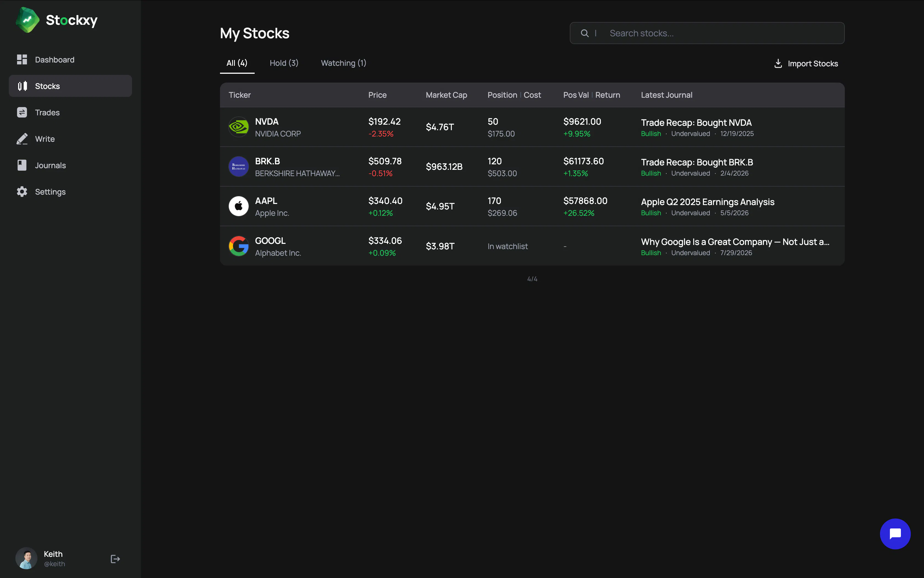Click the search magnifier icon
Viewport: 924px width, 578px height.
coord(585,33)
